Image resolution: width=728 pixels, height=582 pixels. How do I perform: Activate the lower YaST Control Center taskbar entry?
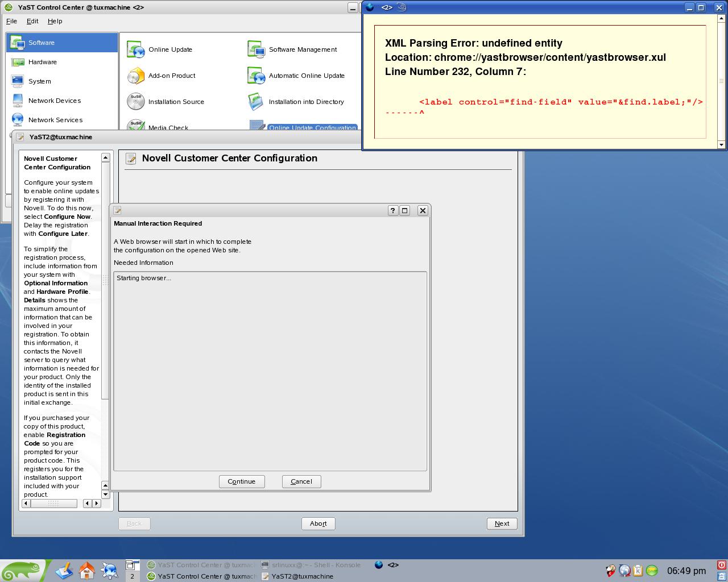[201, 576]
